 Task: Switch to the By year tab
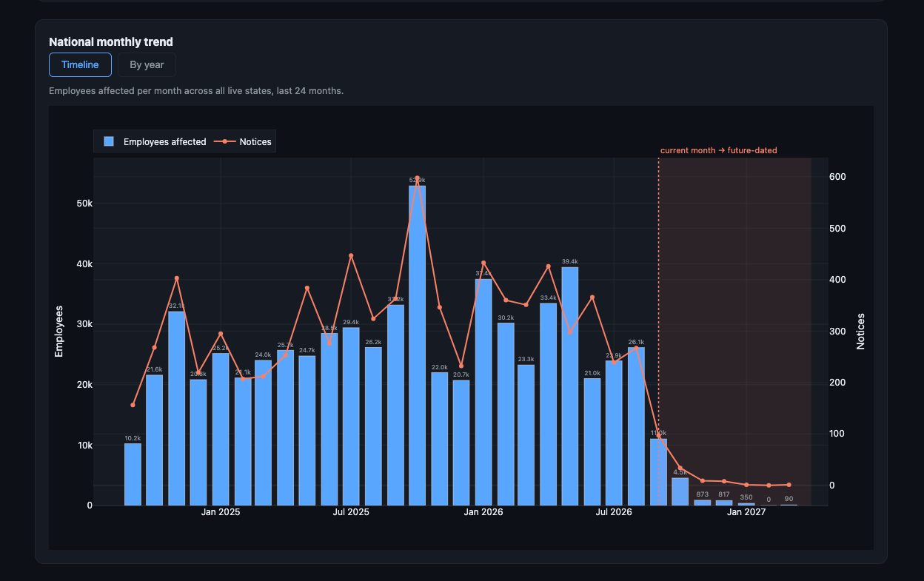(147, 64)
